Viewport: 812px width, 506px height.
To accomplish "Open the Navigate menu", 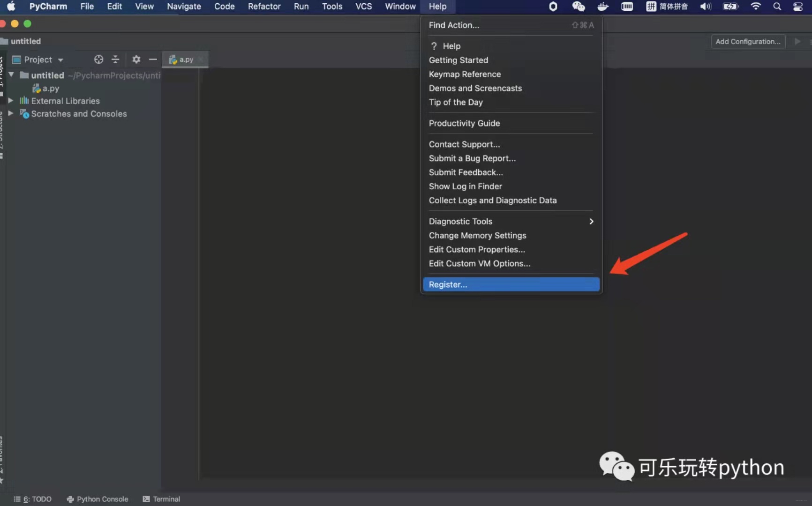I will tap(184, 7).
